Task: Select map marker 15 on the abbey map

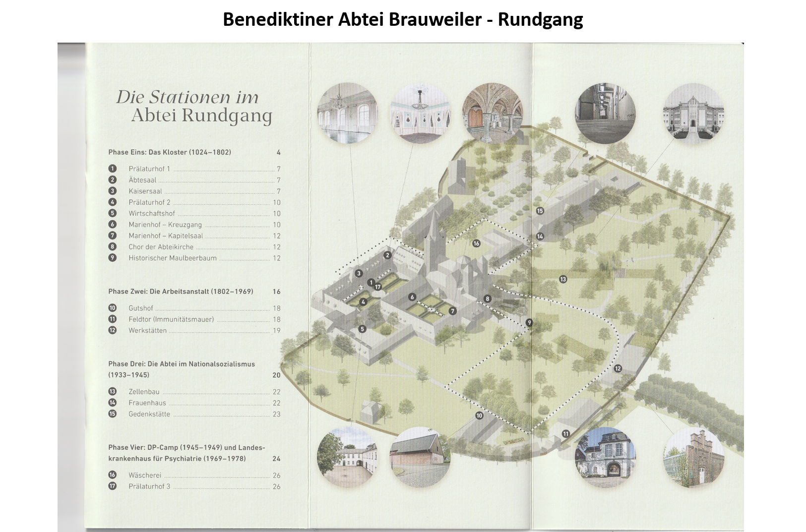Action: [x=540, y=211]
